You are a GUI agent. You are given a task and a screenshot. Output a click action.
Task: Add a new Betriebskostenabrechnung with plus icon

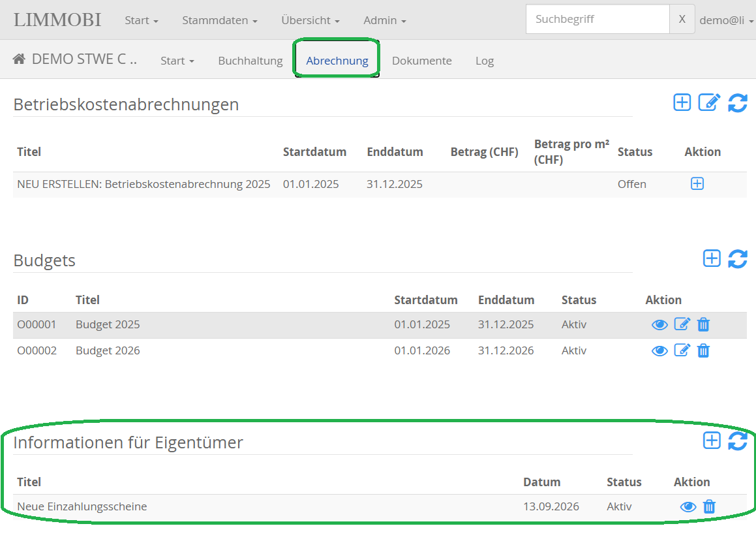pyautogui.click(x=682, y=102)
